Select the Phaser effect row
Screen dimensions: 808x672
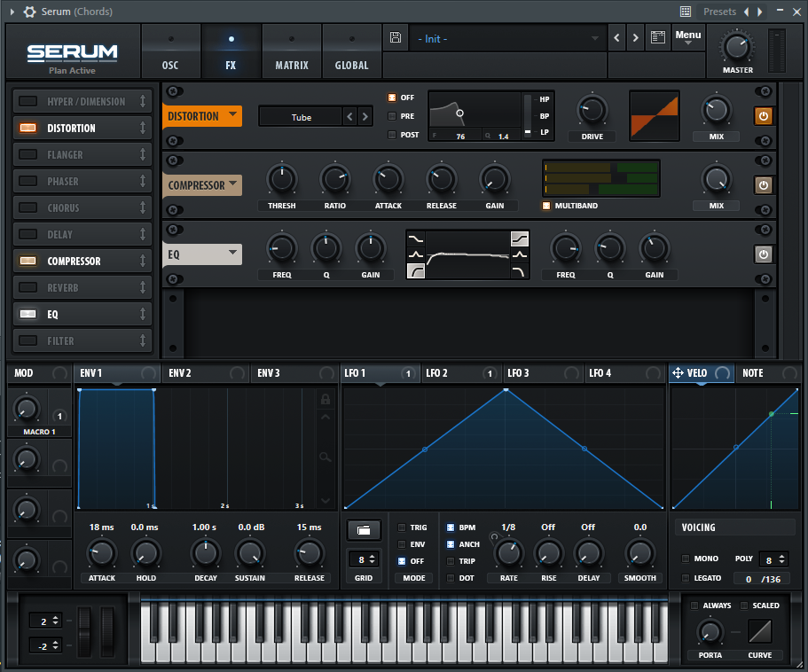(x=82, y=181)
